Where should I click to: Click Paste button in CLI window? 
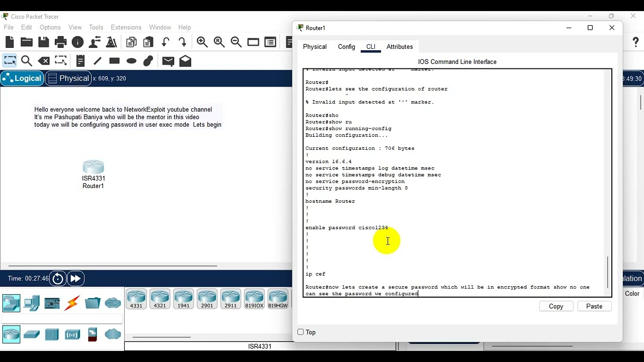pos(594,306)
